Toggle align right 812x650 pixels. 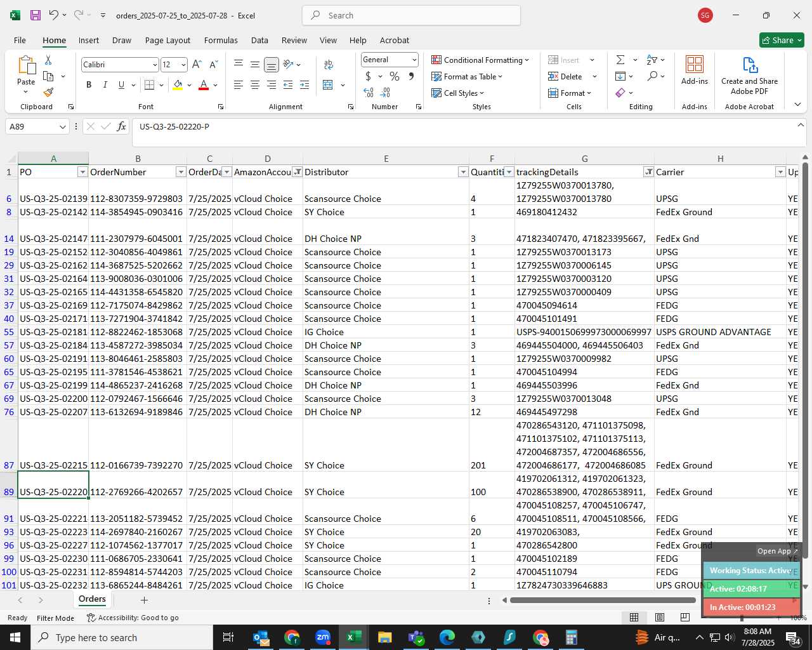(x=272, y=85)
